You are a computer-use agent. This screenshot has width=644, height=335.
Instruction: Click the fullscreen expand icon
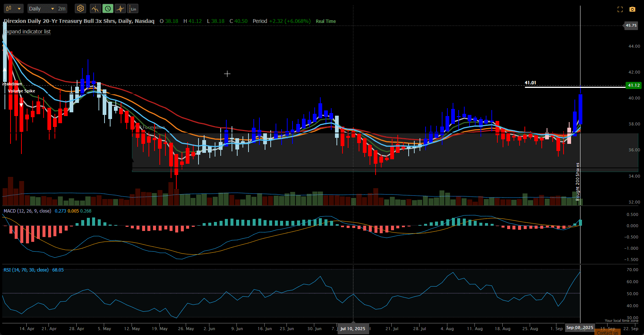pyautogui.click(x=620, y=9)
